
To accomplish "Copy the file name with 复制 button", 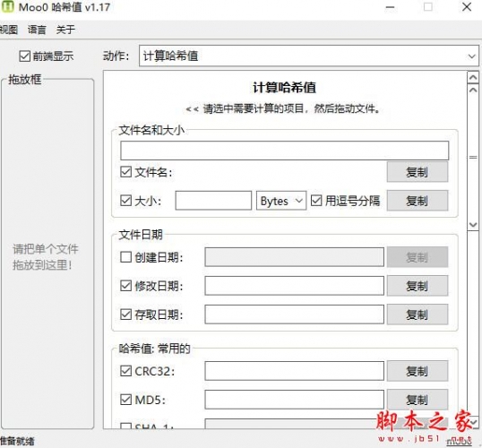I will [417, 172].
